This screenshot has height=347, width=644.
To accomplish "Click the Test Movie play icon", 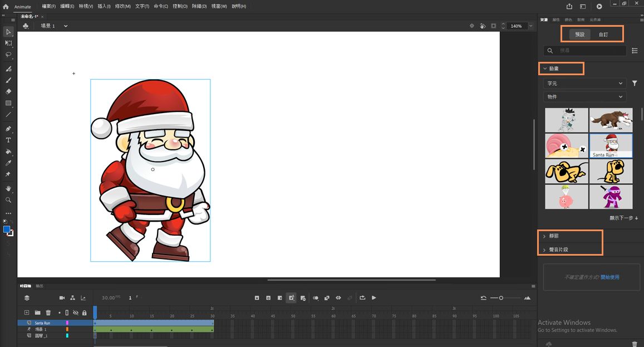I will [599, 6].
